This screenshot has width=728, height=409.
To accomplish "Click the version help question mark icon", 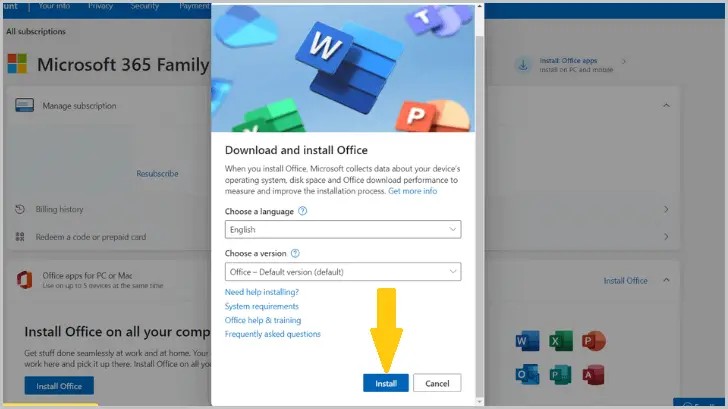I will click(x=295, y=253).
